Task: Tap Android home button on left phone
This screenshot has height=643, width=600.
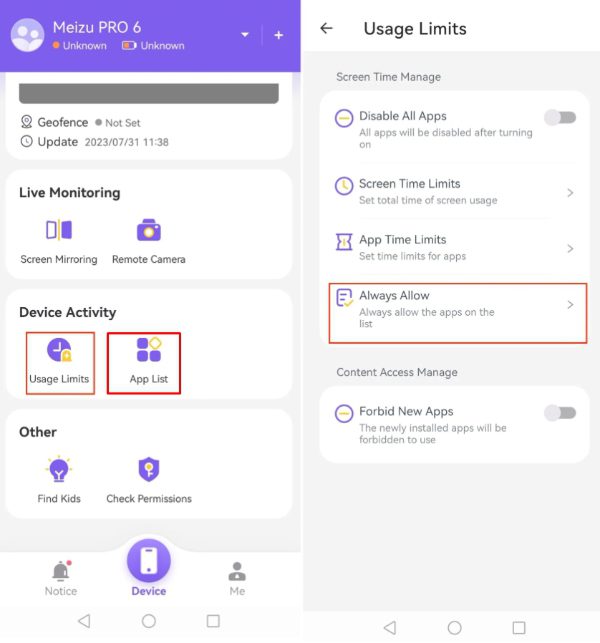Action: coord(148,621)
